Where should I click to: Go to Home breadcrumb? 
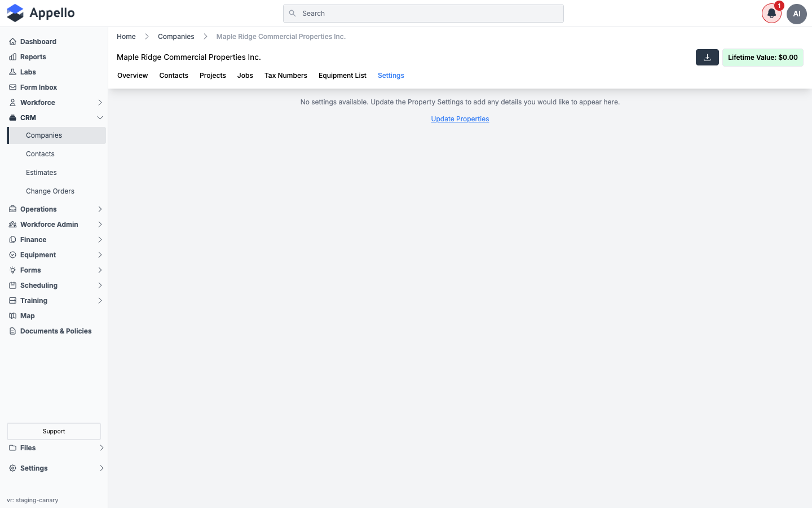[x=126, y=37]
